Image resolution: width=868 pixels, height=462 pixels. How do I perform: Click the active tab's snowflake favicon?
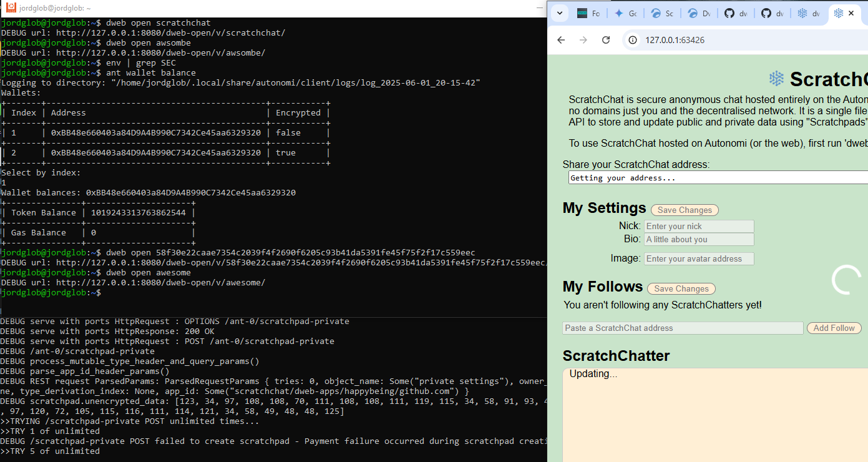tap(838, 13)
